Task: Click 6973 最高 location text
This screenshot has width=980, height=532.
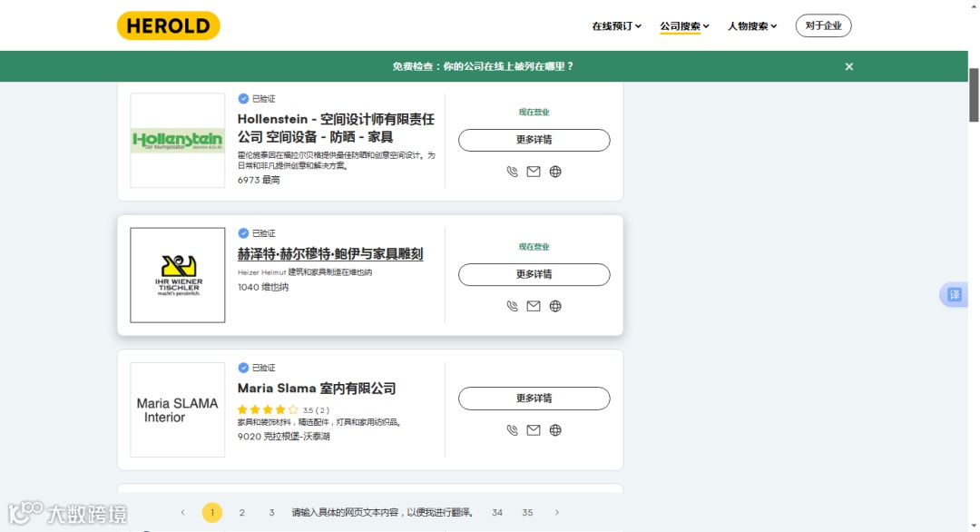Action: pyautogui.click(x=259, y=180)
